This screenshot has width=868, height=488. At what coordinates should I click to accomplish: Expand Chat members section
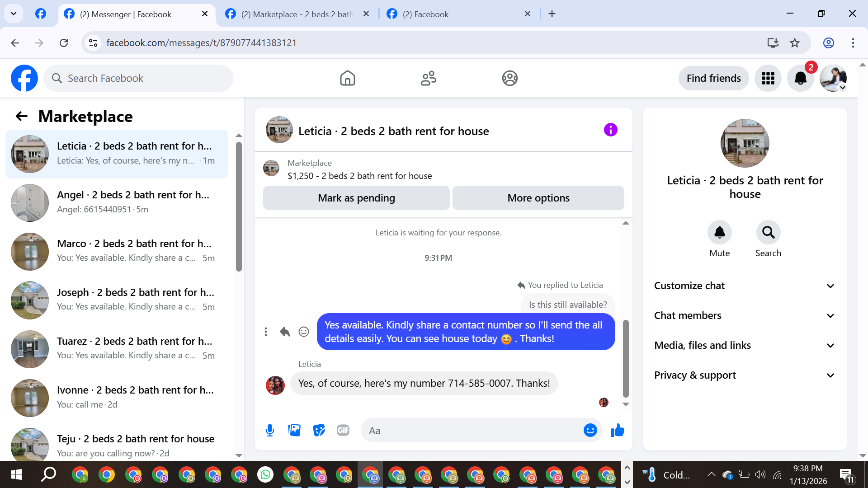pos(745,315)
